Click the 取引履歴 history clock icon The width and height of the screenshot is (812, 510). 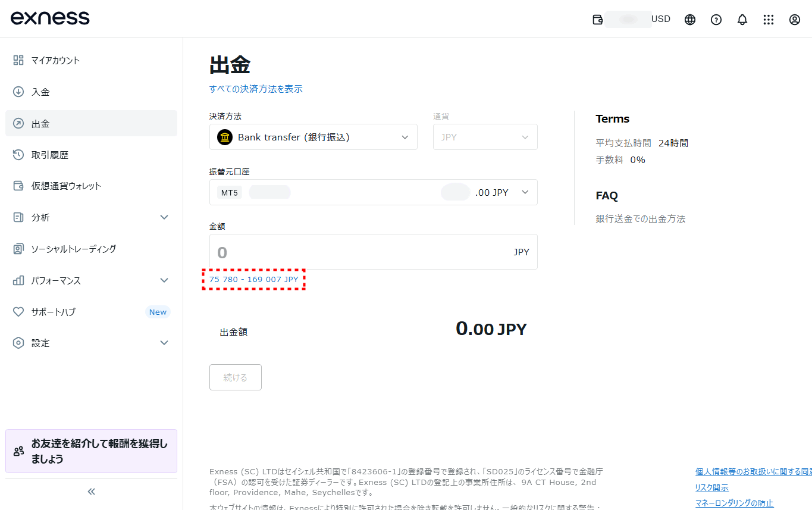tap(18, 155)
